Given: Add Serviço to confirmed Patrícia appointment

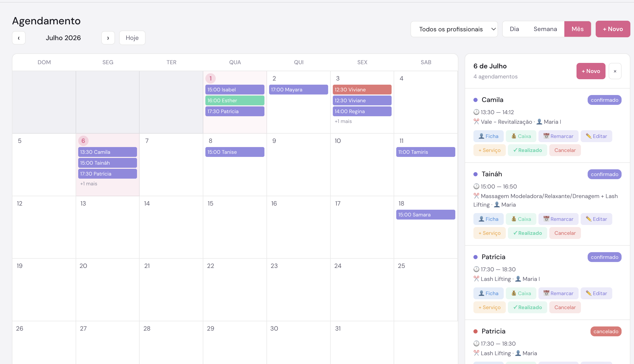Looking at the screenshot, I should (489, 307).
